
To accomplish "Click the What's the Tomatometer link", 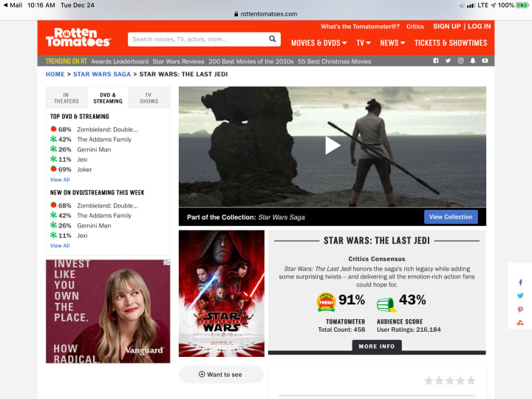I will click(360, 27).
